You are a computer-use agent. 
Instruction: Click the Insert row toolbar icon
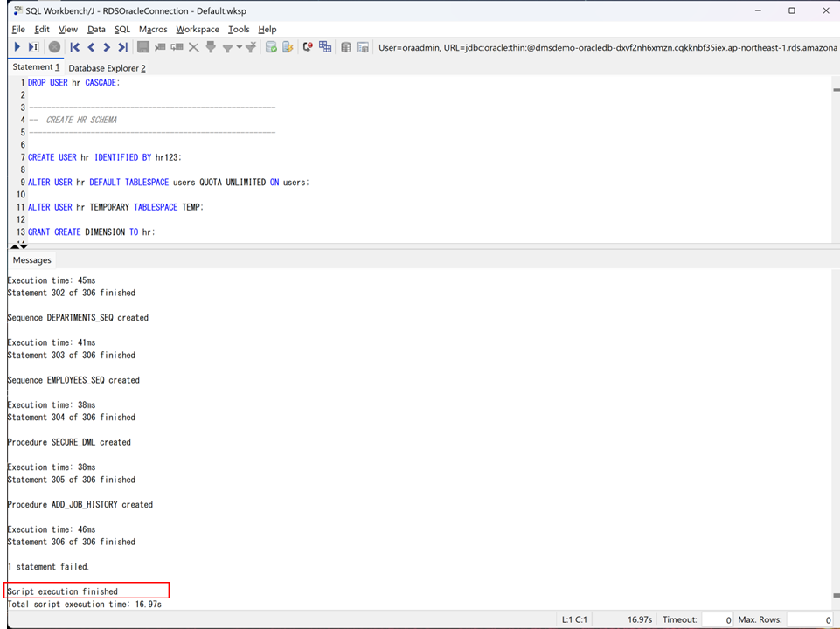(x=160, y=47)
